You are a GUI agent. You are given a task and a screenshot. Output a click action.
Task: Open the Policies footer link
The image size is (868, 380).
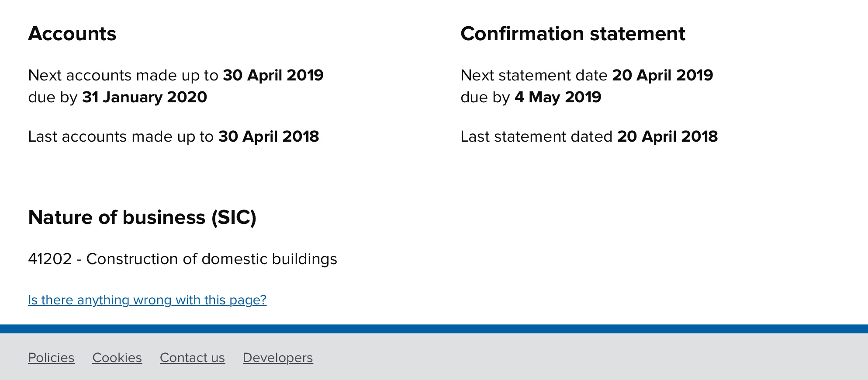point(51,358)
